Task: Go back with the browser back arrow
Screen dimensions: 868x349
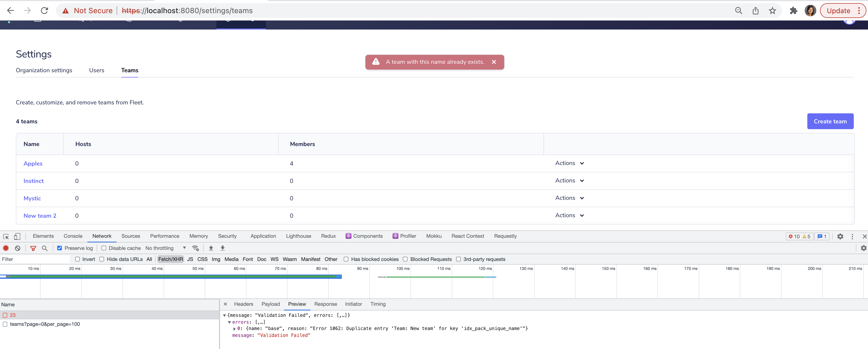Action: (x=11, y=11)
